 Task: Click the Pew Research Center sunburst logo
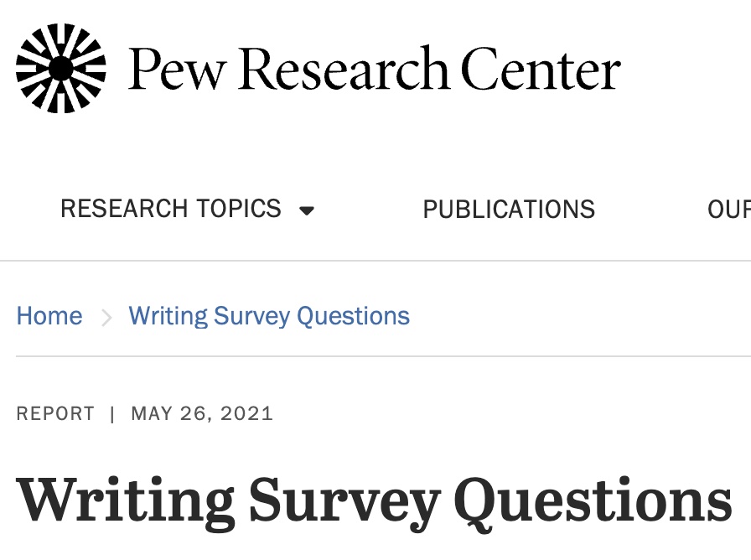click(61, 68)
